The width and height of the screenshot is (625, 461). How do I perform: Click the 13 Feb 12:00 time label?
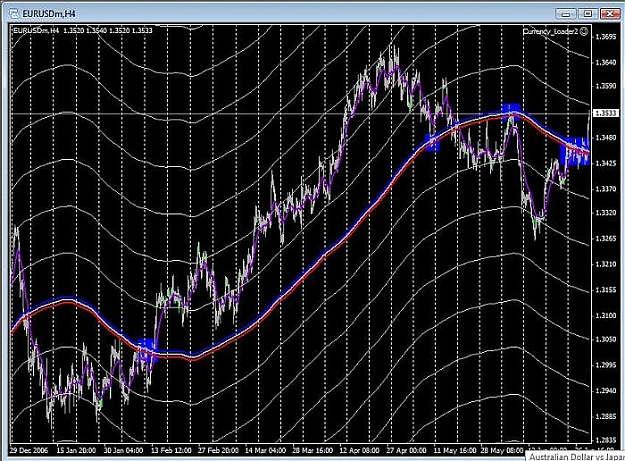point(171,450)
